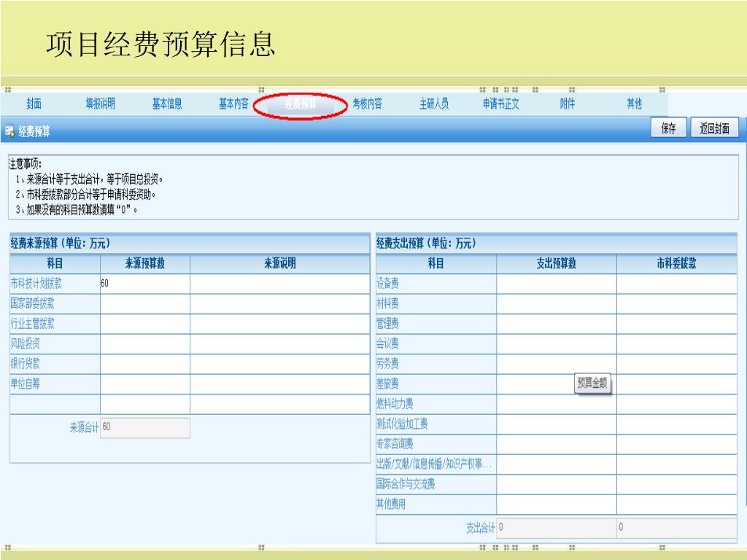Click 测试化验加工费 支出预算数 field
The height and width of the screenshot is (560, 747).
click(557, 424)
